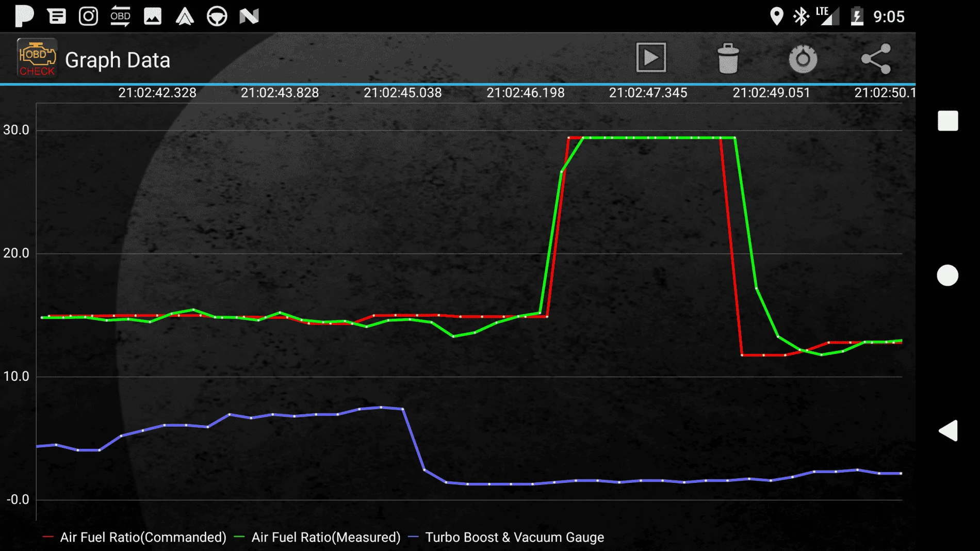Image resolution: width=980 pixels, height=551 pixels.
Task: Select timestamp 21:02:47.345 on time axis
Action: pyautogui.click(x=648, y=93)
